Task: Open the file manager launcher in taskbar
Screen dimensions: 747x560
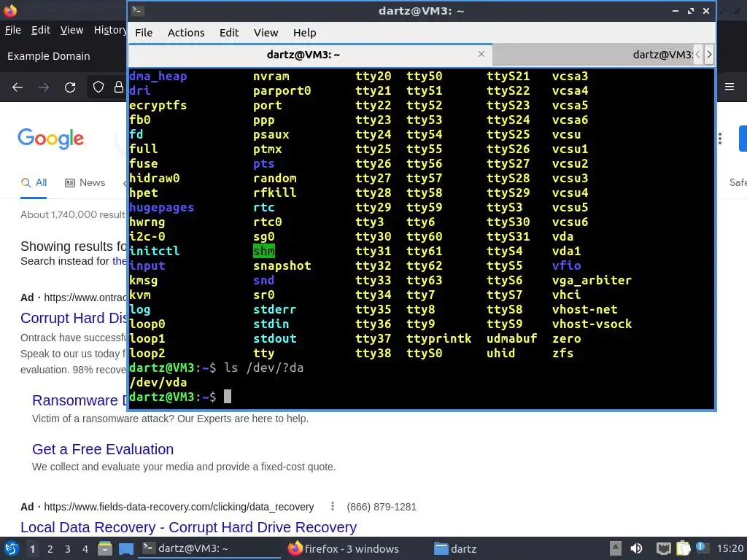Action: tap(105, 548)
